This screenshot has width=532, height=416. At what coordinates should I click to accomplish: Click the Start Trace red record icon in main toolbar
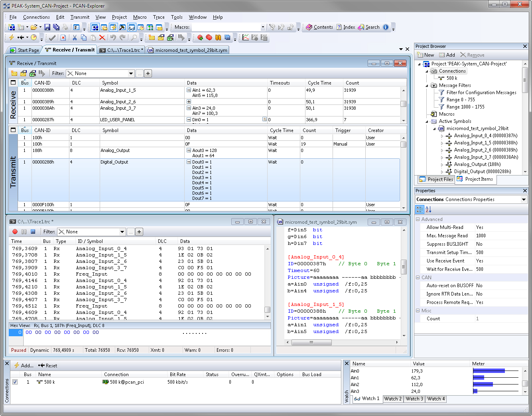[200, 37]
